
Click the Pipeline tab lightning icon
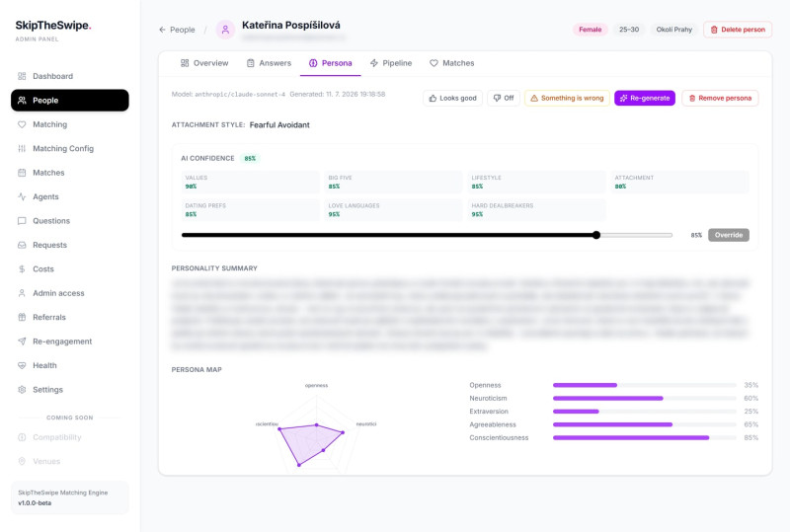[x=374, y=63]
